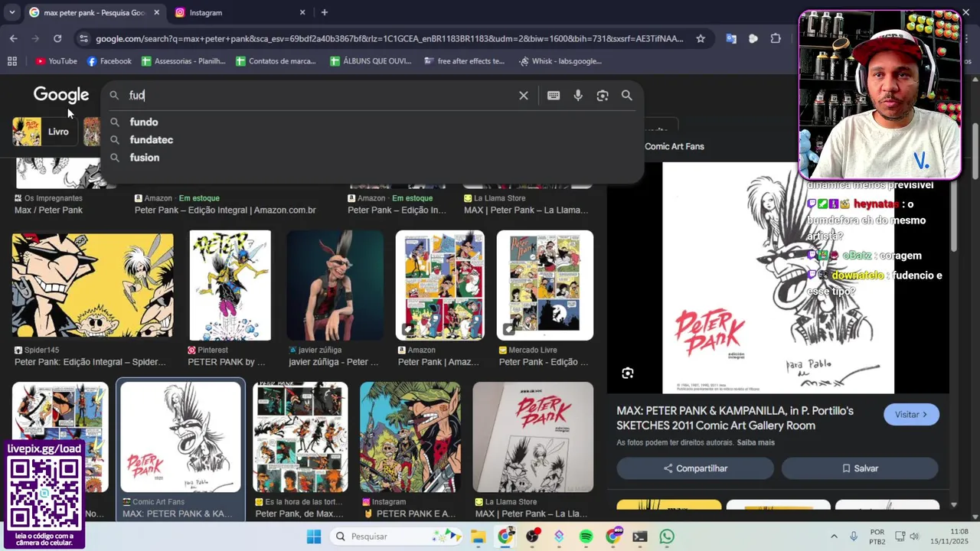Open the terminal app in the taskbar

point(640,536)
